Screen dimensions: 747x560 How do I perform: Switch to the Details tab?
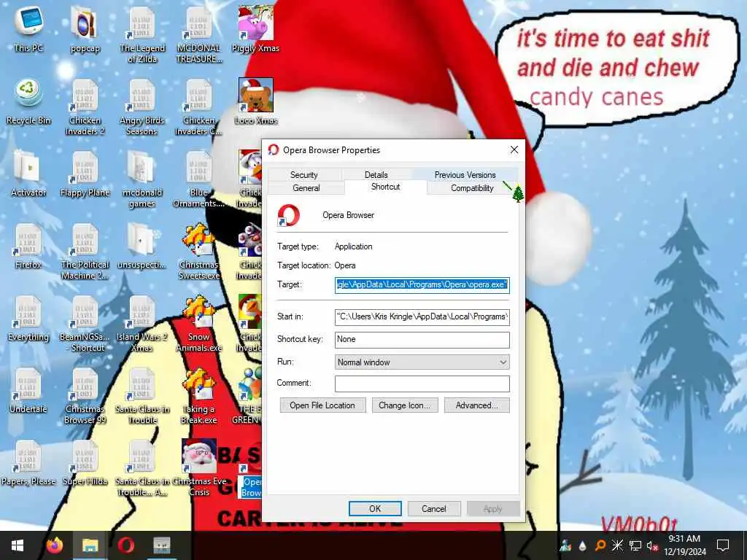376,175
